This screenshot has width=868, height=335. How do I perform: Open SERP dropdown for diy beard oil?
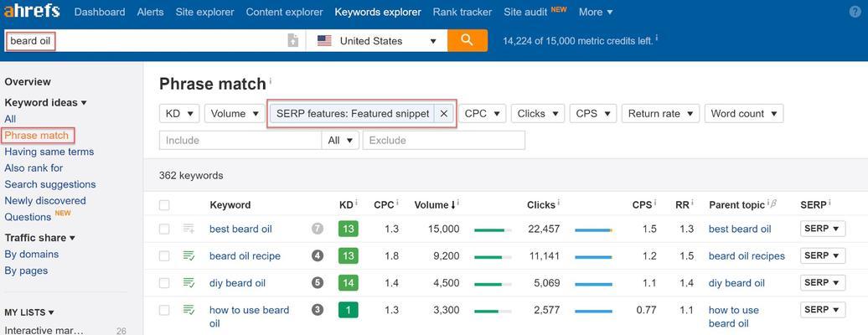pyautogui.click(x=823, y=282)
